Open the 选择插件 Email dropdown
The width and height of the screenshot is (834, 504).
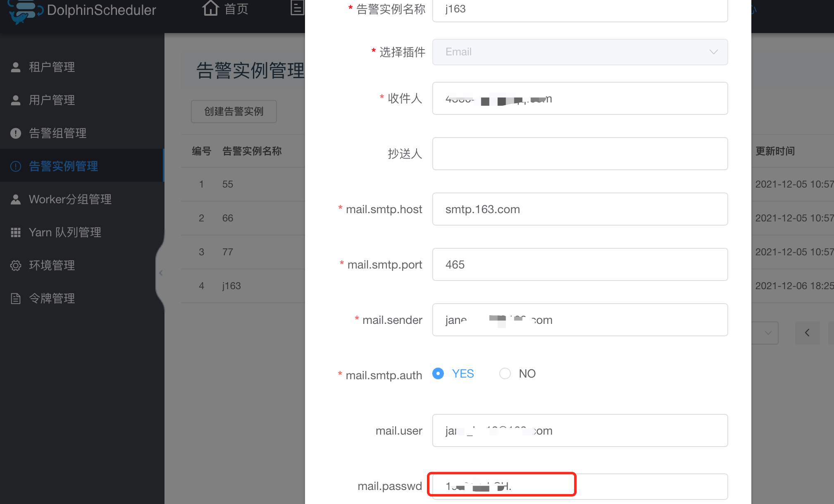[x=579, y=52]
